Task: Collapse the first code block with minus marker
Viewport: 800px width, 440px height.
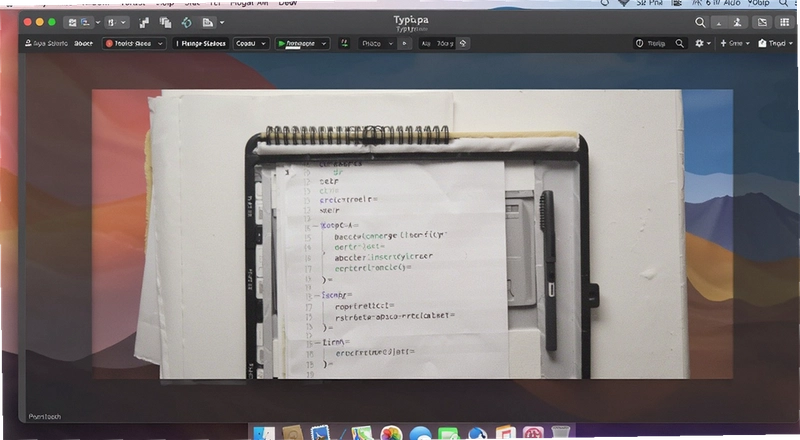Action: pos(316,225)
